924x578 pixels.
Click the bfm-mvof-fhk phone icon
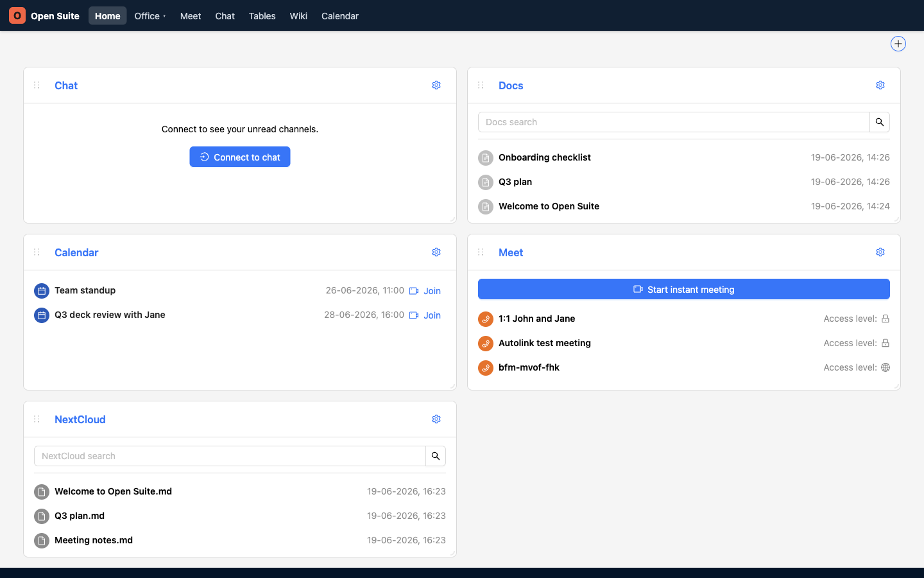tap(486, 368)
